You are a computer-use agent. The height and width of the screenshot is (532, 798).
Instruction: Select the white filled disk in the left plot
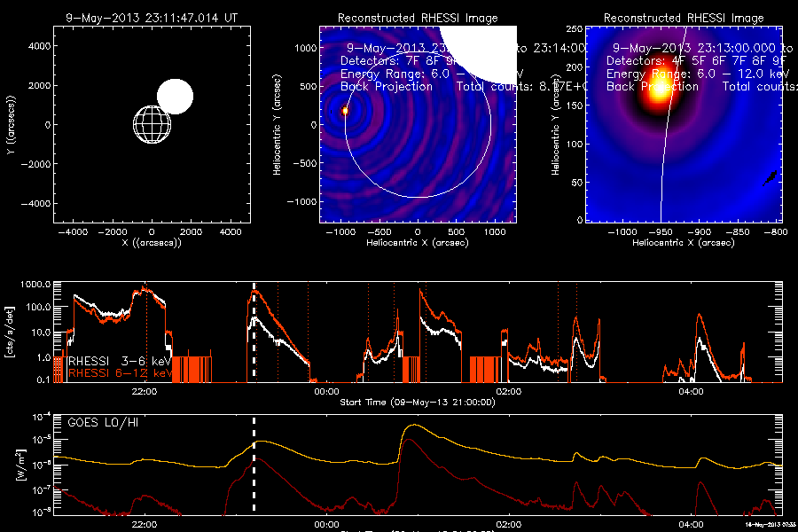click(175, 97)
